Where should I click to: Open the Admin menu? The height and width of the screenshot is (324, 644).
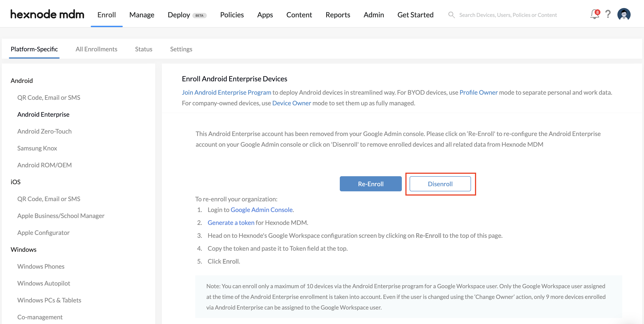point(374,15)
